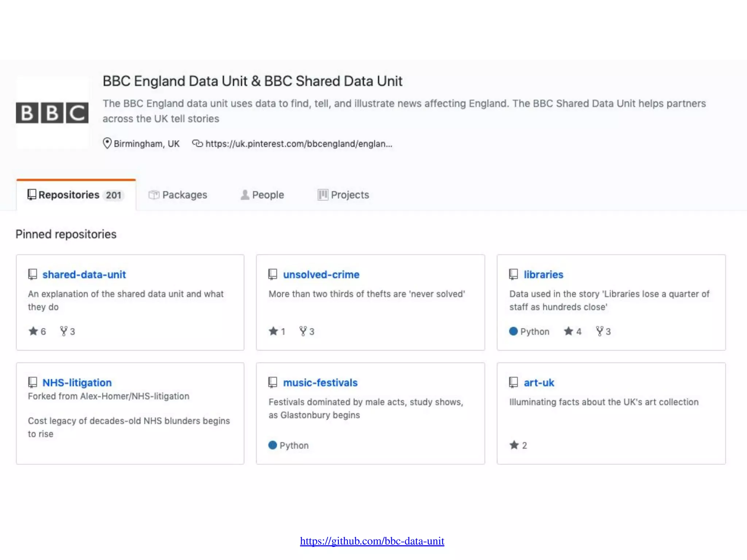Screen dimensions: 747x560
Task: Open the NHS-litigation repository
Action: [x=77, y=382]
